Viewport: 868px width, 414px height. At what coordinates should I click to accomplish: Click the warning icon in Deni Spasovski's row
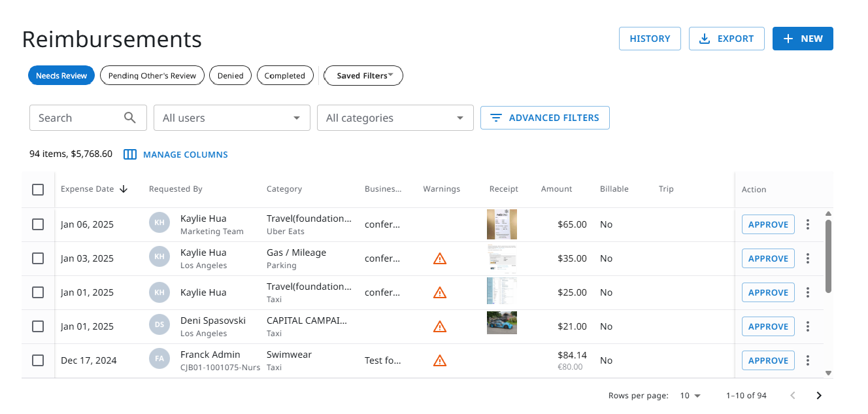click(x=440, y=326)
